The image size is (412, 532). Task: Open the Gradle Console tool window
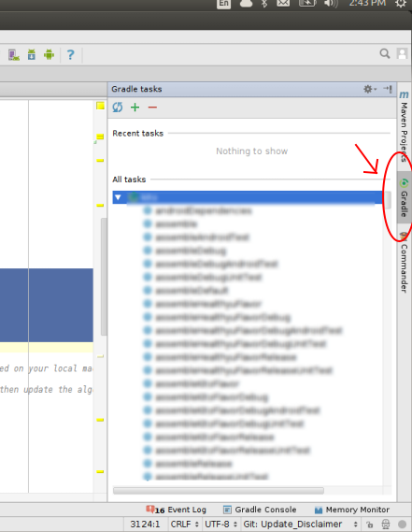click(x=260, y=510)
